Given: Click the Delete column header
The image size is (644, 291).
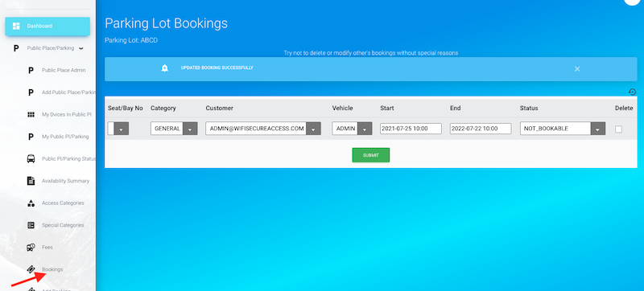Looking at the screenshot, I should coord(624,109).
